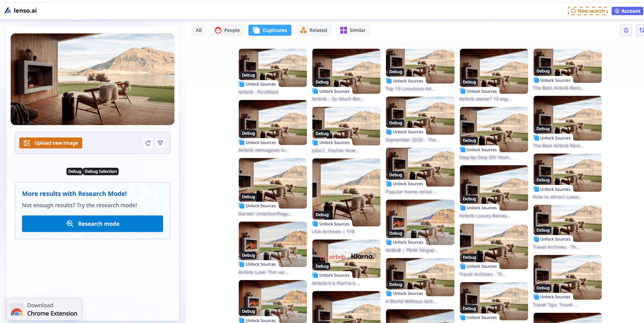Click the magnifier icon in New search
This screenshot has height=323, width=644.
(x=574, y=10)
